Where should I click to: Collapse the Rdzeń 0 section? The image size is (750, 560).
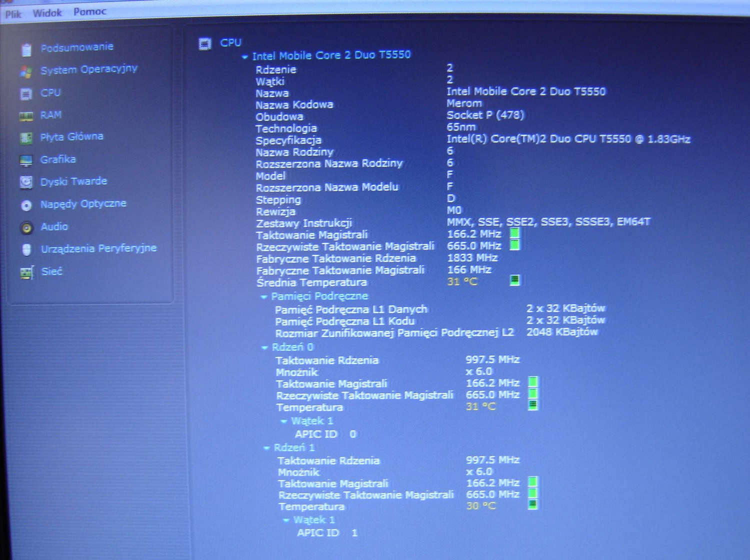click(x=265, y=347)
